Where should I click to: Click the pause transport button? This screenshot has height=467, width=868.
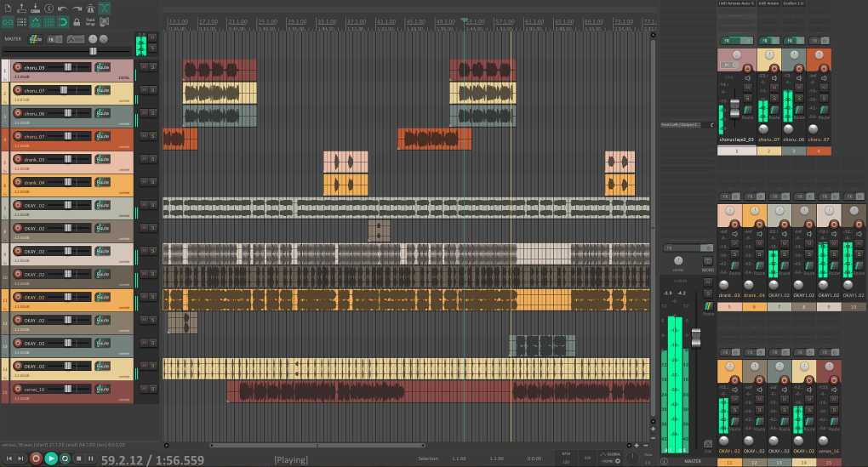tap(90, 458)
